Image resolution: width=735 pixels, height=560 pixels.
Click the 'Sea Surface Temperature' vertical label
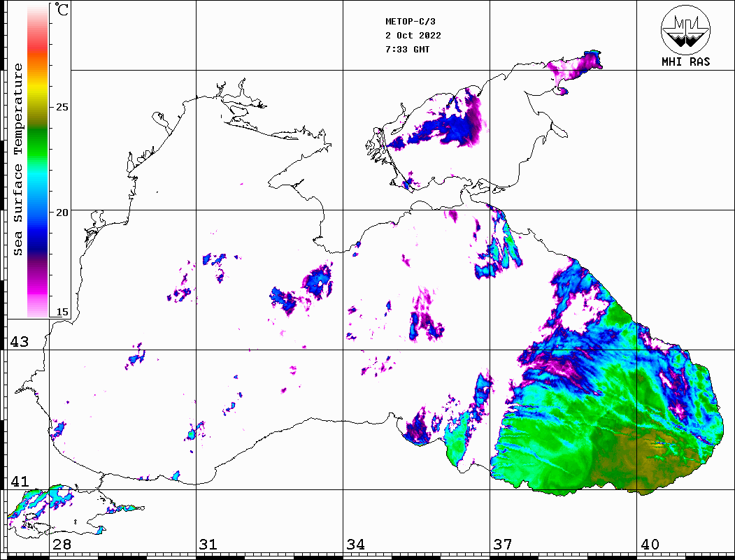(x=17, y=160)
